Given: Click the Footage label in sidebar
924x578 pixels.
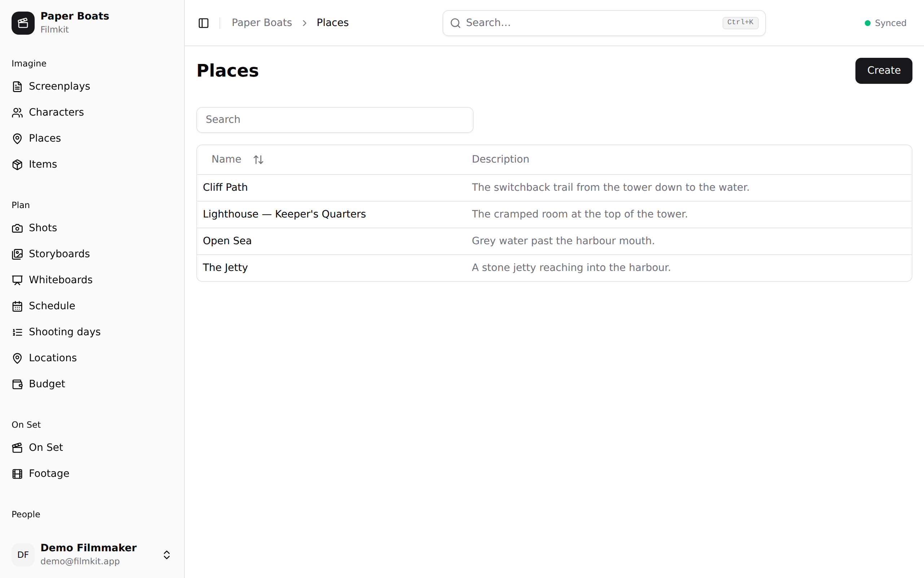Looking at the screenshot, I should (49, 474).
